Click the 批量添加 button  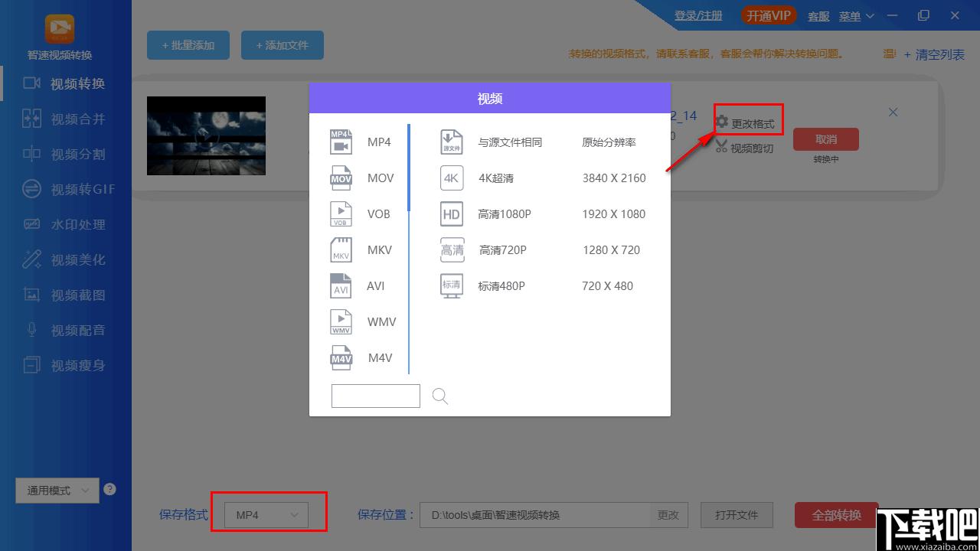point(188,45)
